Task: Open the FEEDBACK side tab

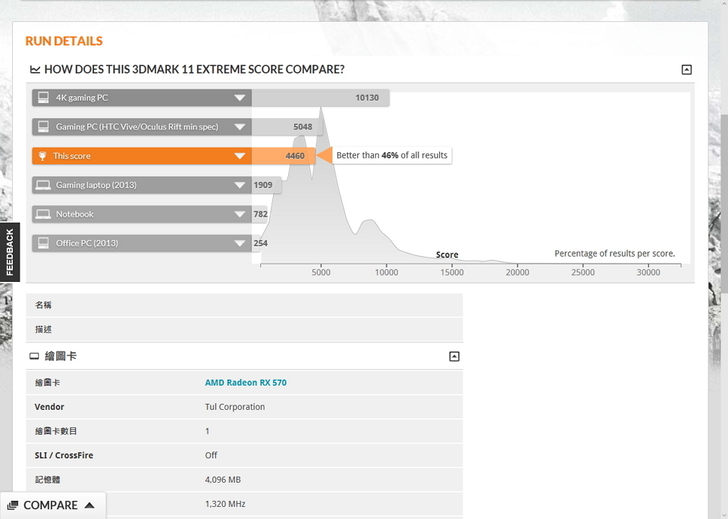Action: [x=10, y=252]
